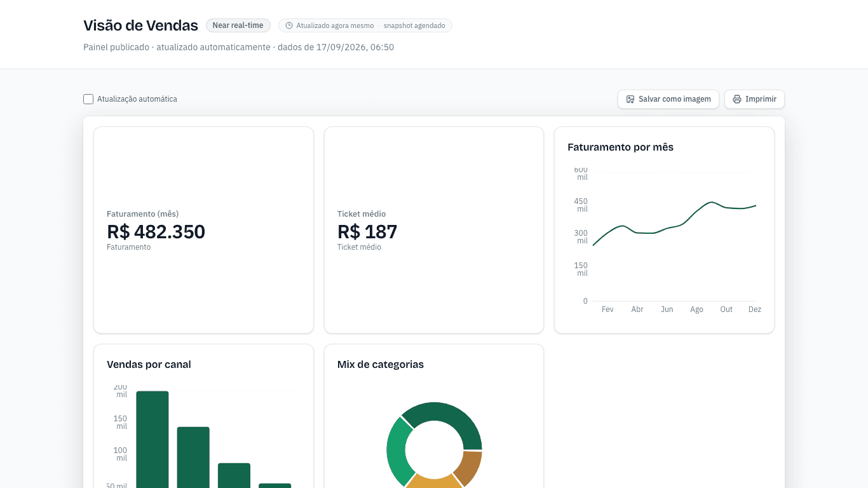868x488 pixels.
Task: Click the Out label on the month axis
Action: tap(726, 309)
